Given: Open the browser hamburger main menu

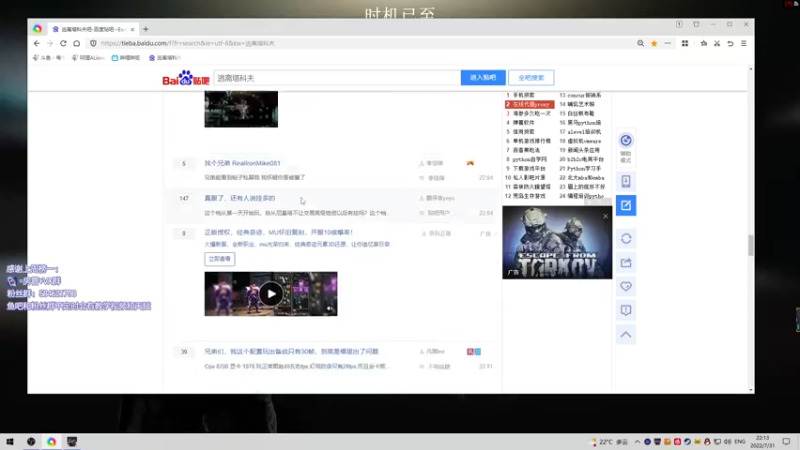Looking at the screenshot, I should 744,43.
